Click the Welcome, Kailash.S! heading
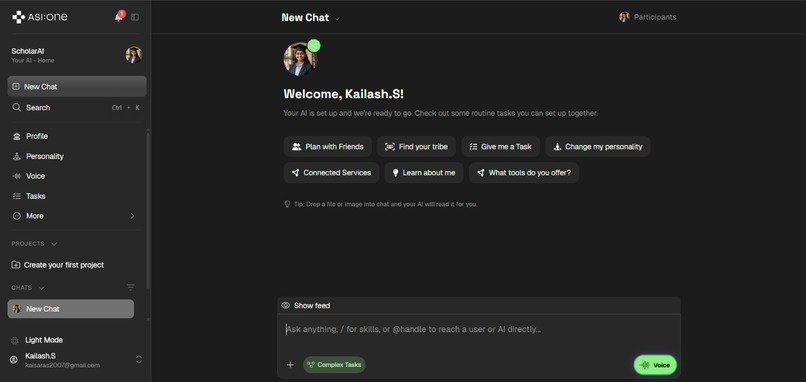This screenshot has height=382, width=806. [344, 94]
